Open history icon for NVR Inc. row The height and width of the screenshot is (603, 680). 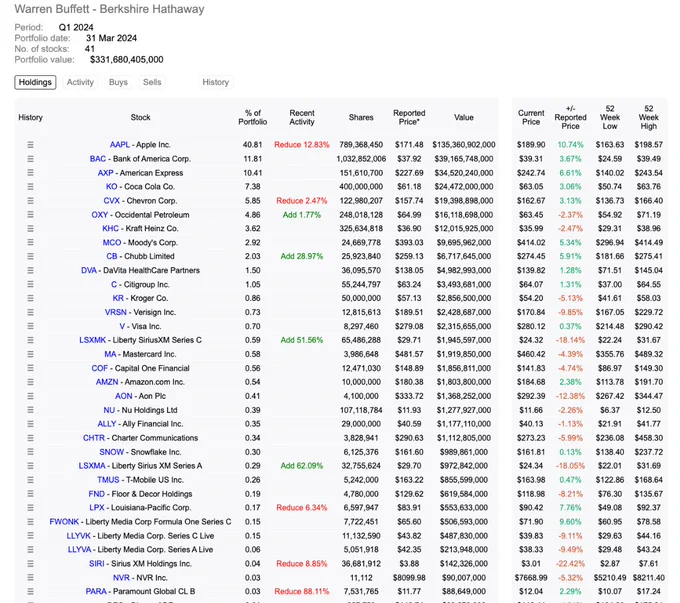(x=30, y=578)
